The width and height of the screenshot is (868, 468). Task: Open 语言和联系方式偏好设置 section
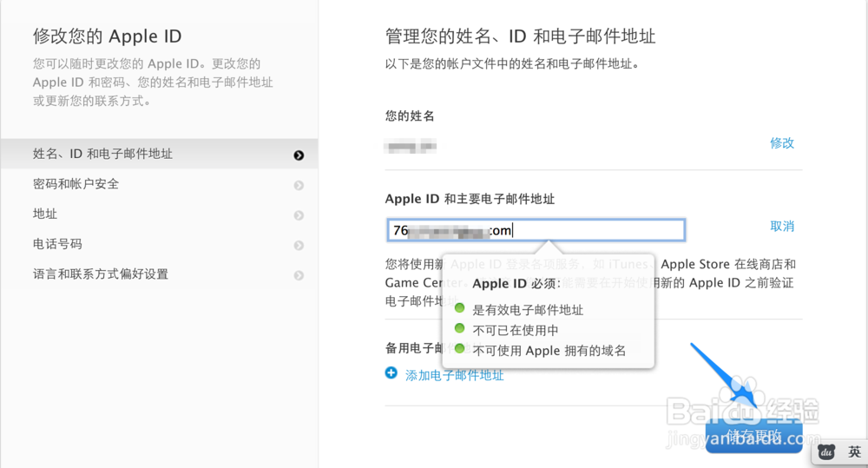tap(101, 274)
